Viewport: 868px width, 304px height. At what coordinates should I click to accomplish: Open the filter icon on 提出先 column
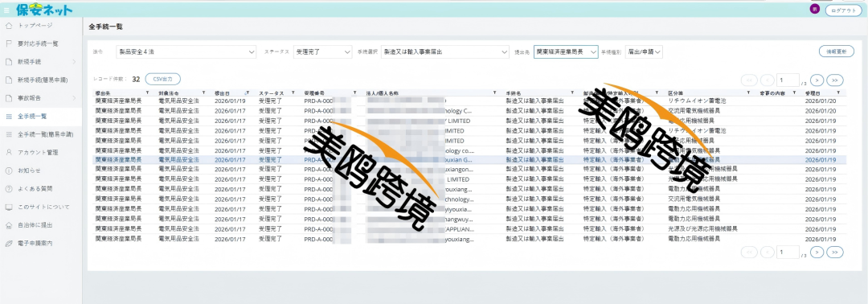(x=147, y=92)
